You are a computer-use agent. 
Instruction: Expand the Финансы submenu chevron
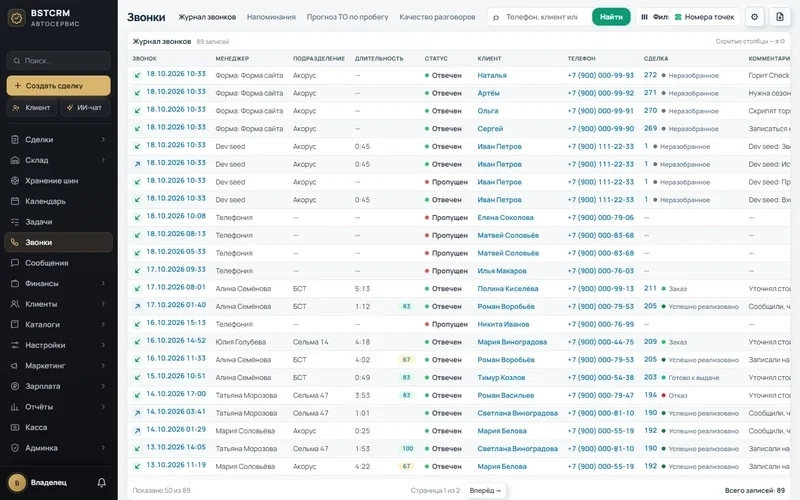point(103,283)
